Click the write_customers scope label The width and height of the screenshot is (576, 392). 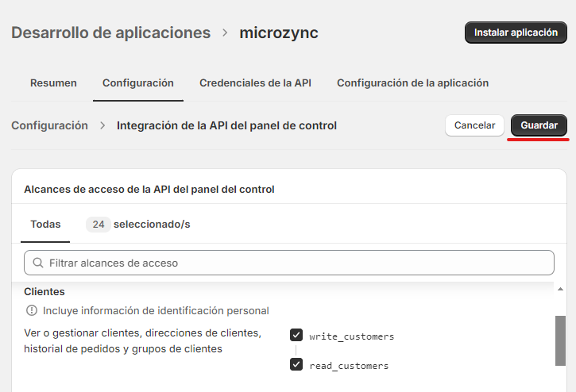[351, 336]
